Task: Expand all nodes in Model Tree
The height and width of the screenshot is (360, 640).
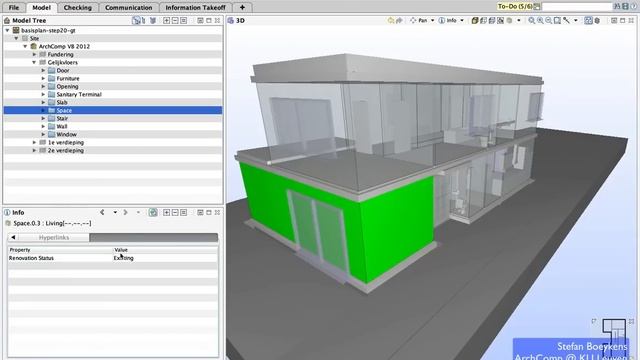Action: pos(167,20)
